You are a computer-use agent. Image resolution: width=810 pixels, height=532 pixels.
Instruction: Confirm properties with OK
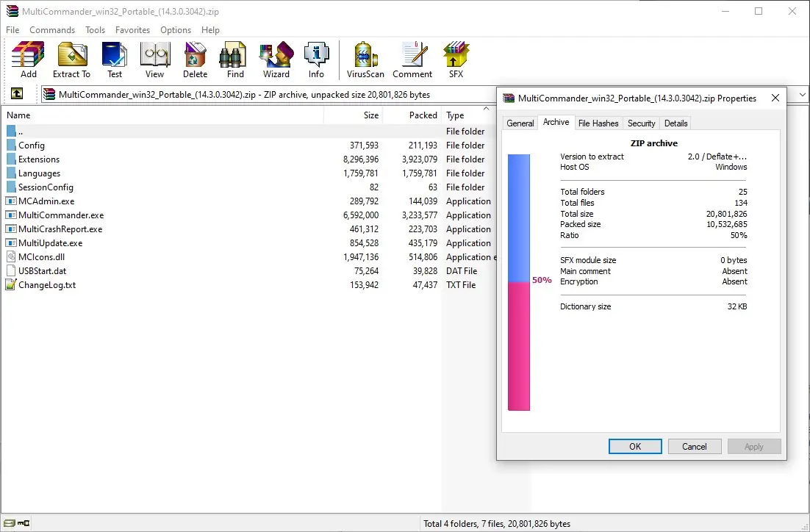(x=634, y=446)
